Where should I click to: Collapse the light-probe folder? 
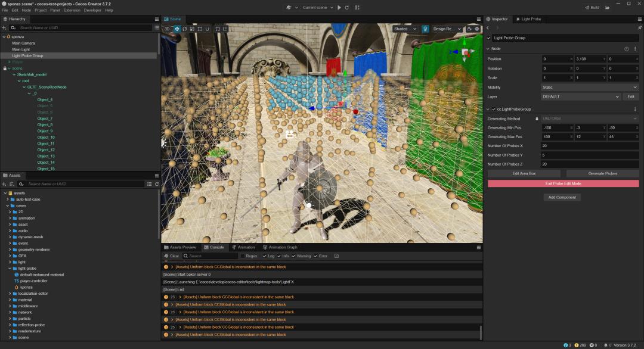tap(10, 269)
